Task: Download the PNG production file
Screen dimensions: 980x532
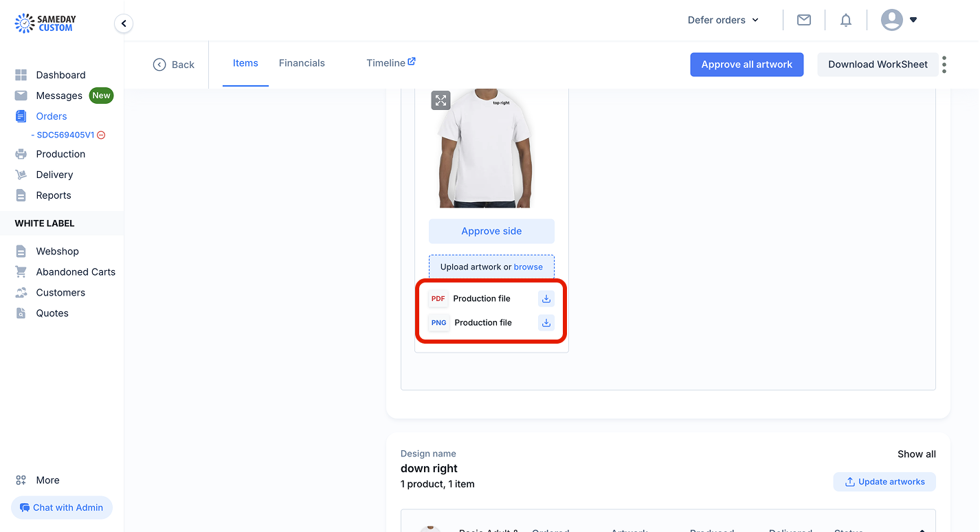Action: click(546, 323)
